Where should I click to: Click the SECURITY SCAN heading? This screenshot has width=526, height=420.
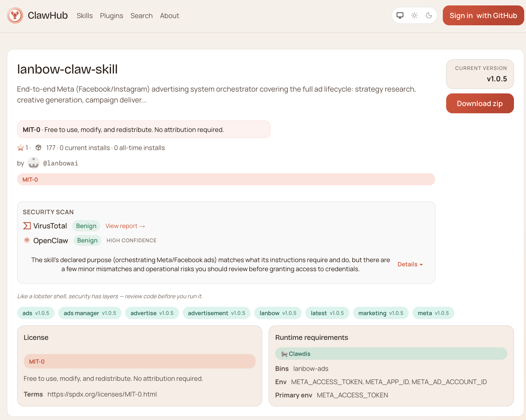tap(48, 212)
